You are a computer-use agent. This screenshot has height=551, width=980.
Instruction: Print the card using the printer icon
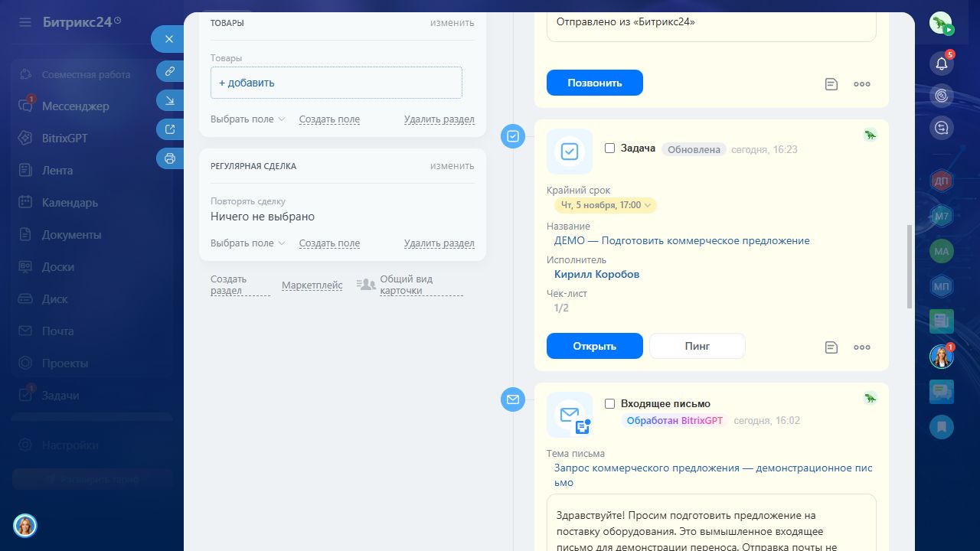pyautogui.click(x=170, y=158)
